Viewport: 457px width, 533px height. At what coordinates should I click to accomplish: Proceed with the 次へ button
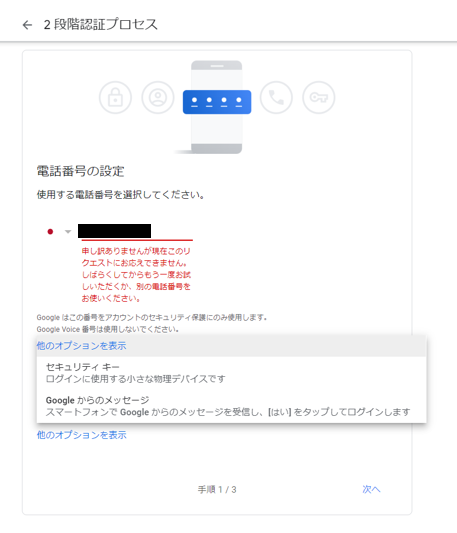click(x=371, y=489)
